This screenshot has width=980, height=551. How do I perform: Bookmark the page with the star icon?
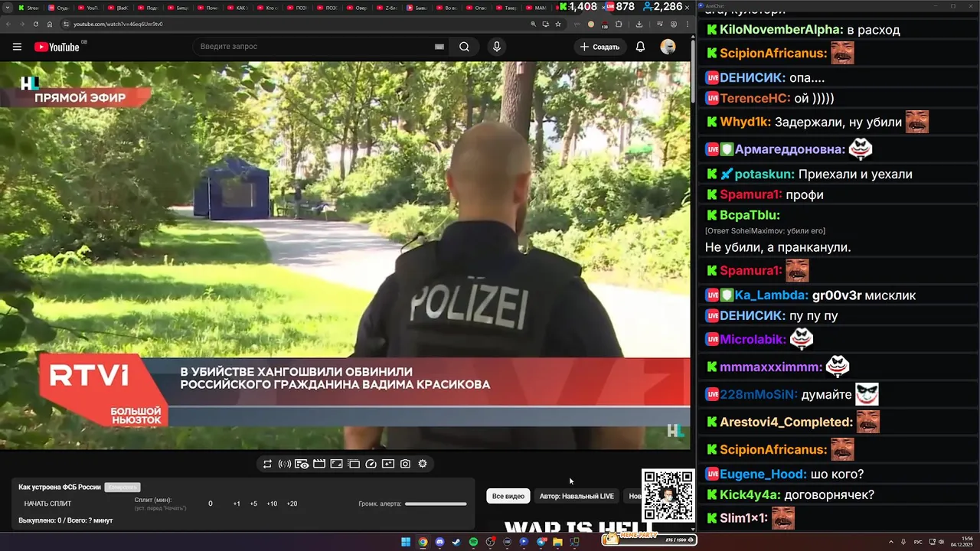(558, 24)
